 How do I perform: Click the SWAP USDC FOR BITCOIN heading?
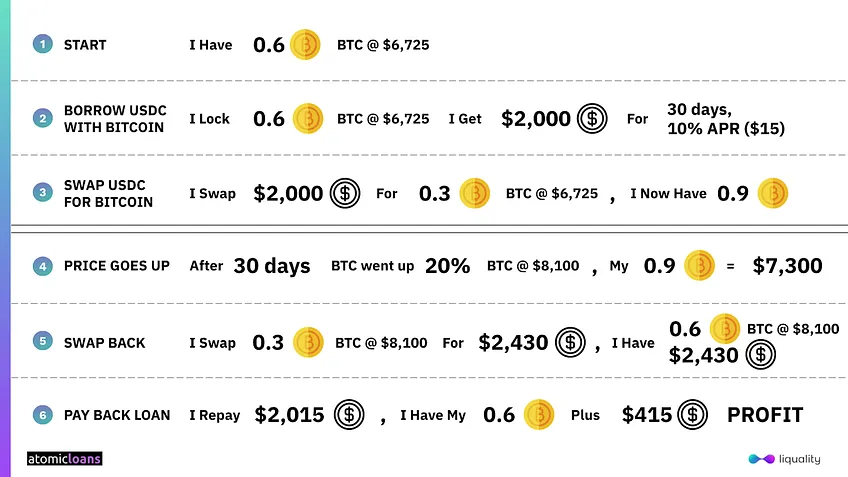pos(108,194)
